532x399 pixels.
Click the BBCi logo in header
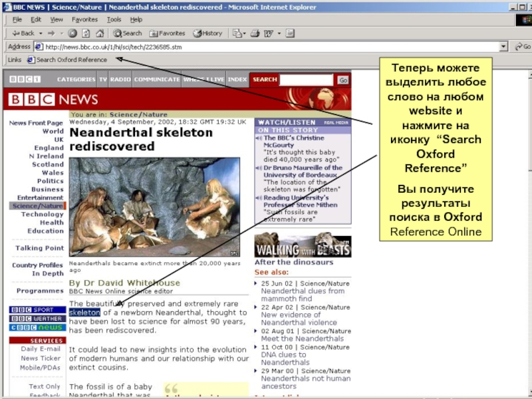25,79
